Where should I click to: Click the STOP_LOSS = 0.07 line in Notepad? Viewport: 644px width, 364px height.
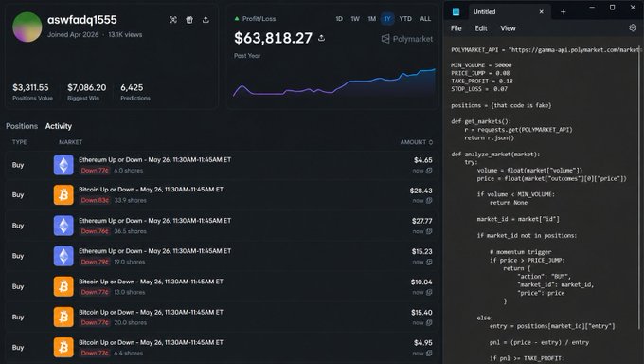479,89
